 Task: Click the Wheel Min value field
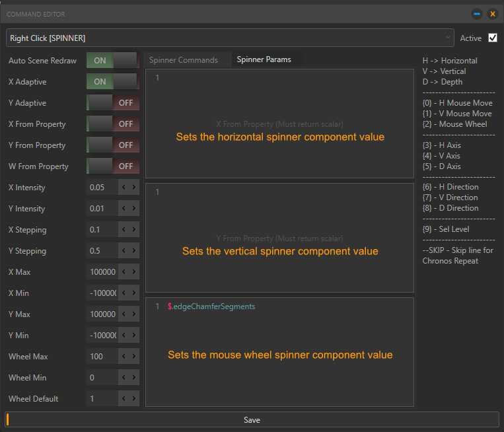pyautogui.click(x=102, y=378)
